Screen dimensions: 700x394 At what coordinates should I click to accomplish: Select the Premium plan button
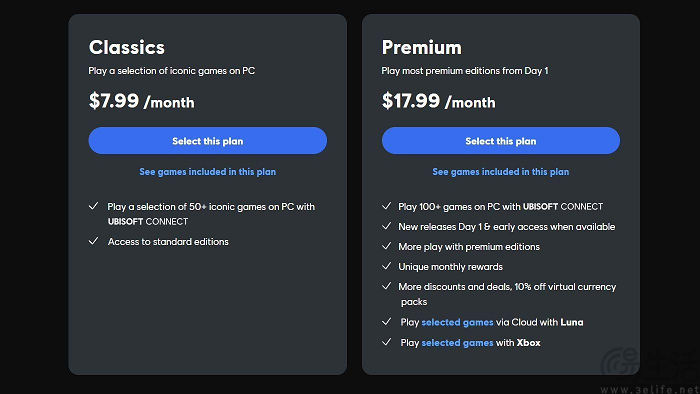pyautogui.click(x=500, y=141)
